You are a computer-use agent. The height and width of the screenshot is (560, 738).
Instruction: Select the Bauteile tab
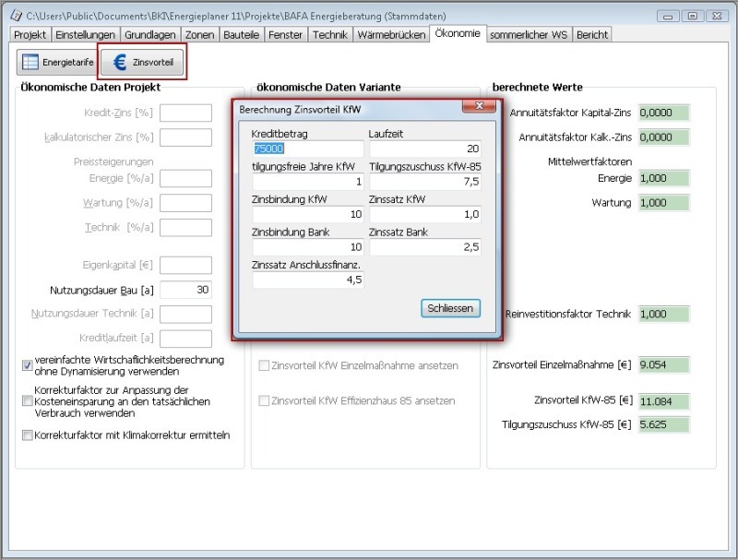pos(241,35)
